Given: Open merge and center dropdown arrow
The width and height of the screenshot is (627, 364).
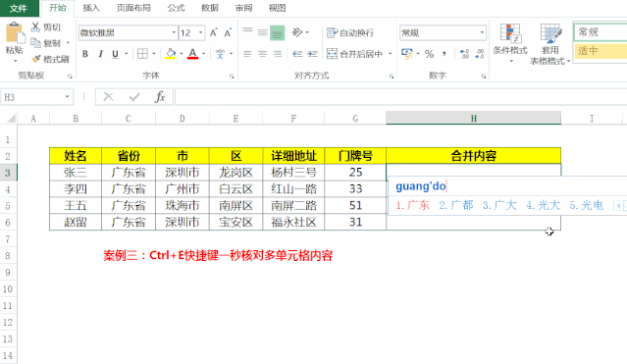Looking at the screenshot, I should (391, 54).
